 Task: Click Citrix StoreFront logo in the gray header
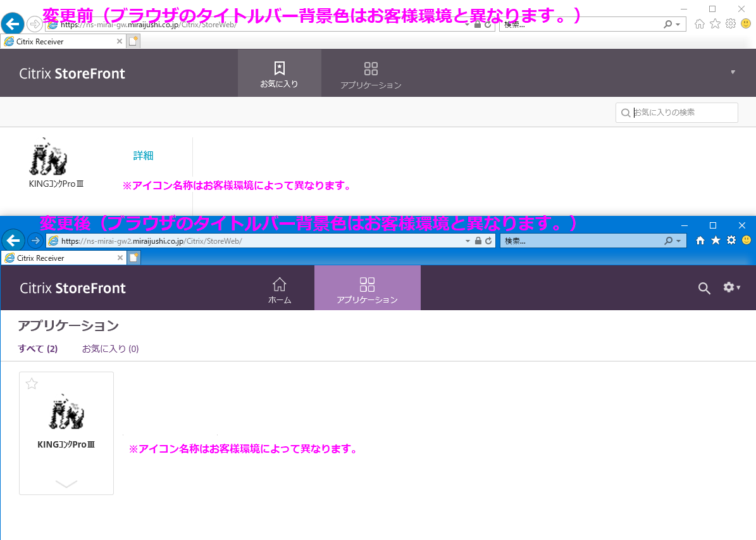(x=72, y=73)
